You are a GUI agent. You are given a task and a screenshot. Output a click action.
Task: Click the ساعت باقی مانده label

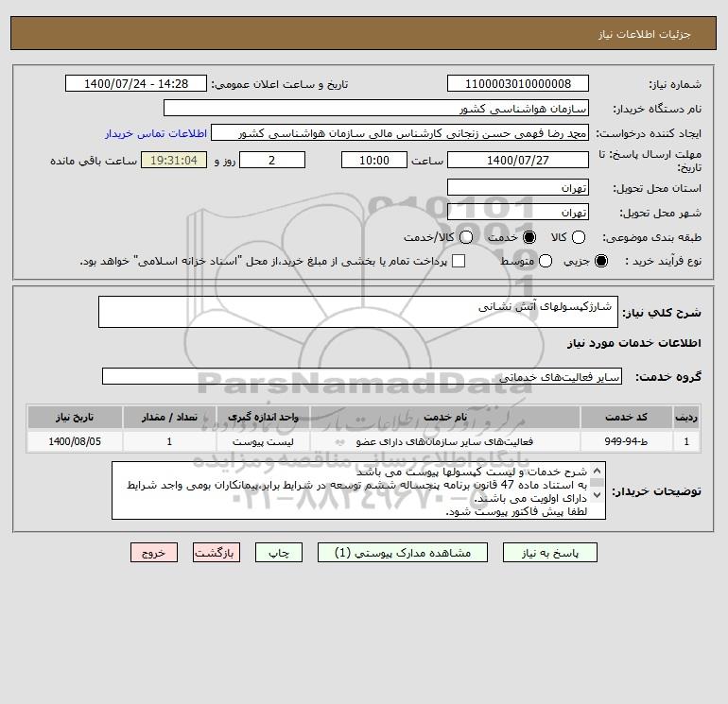coord(94,161)
